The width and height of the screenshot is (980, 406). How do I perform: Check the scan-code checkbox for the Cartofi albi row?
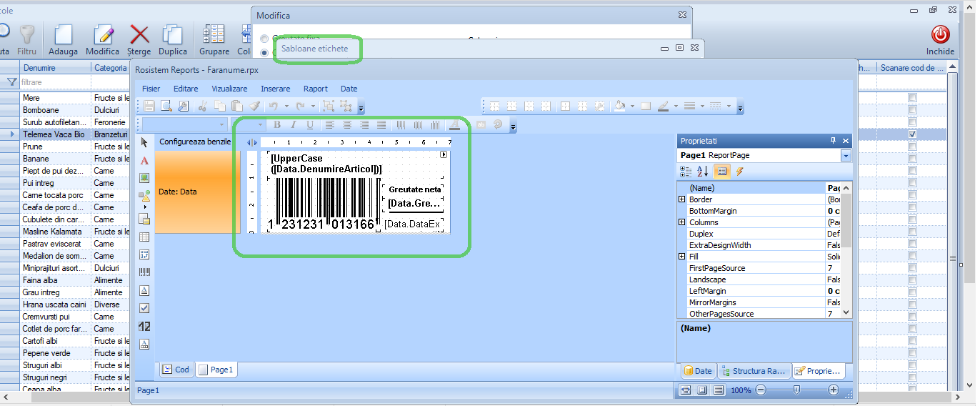[912, 341]
